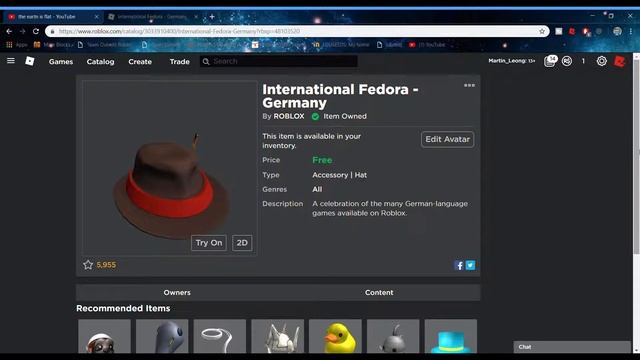Close the International Fedora browser tab

pos(196,17)
